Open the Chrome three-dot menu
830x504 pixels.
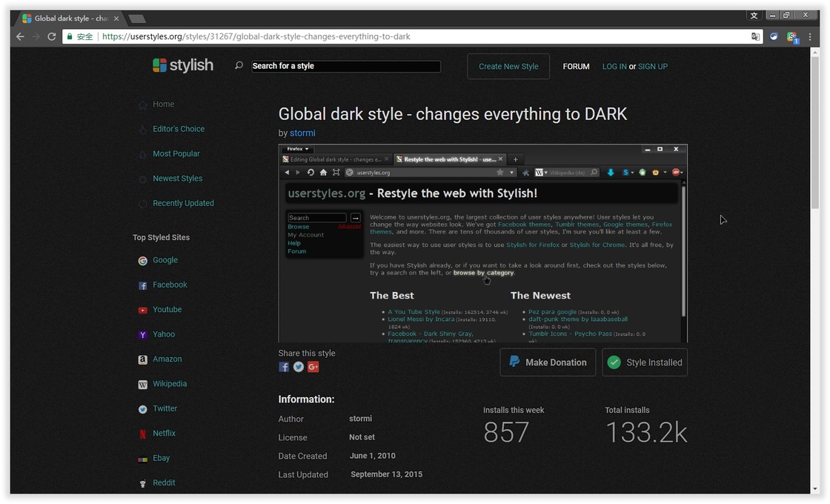pyautogui.click(x=810, y=36)
